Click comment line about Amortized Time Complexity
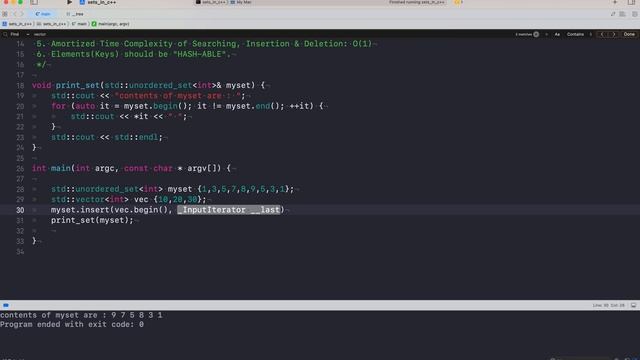The image size is (640, 360). pos(204,44)
